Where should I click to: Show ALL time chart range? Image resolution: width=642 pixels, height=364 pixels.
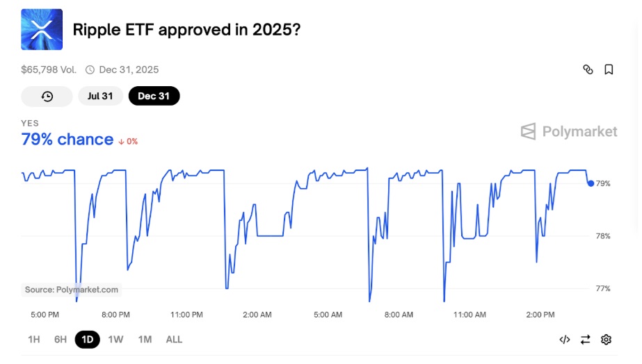174,340
